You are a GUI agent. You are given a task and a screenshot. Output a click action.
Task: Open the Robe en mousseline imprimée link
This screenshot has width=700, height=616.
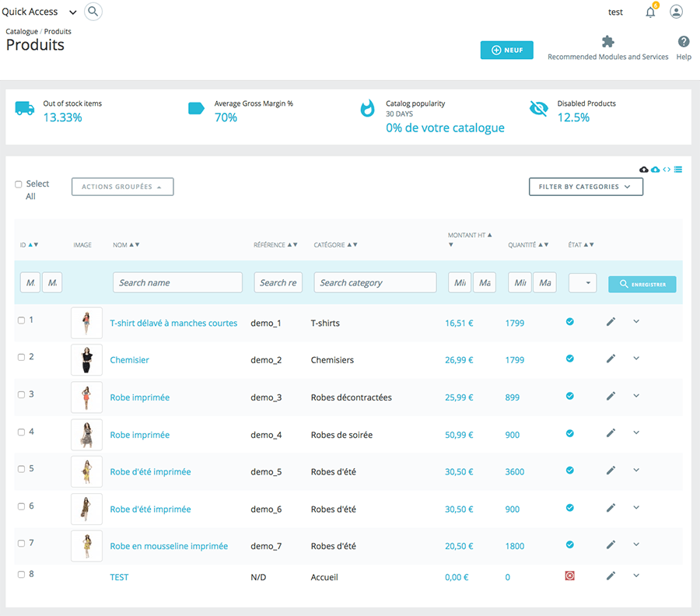(x=169, y=547)
